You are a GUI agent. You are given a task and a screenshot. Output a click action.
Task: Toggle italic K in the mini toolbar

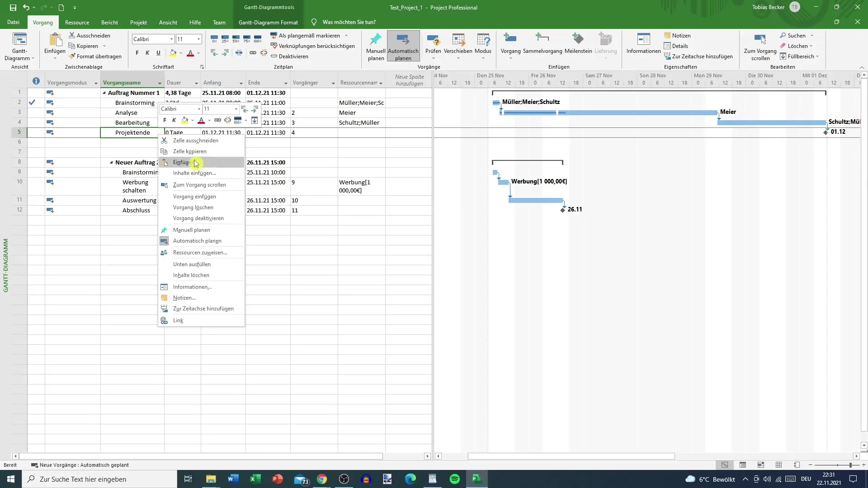174,120
